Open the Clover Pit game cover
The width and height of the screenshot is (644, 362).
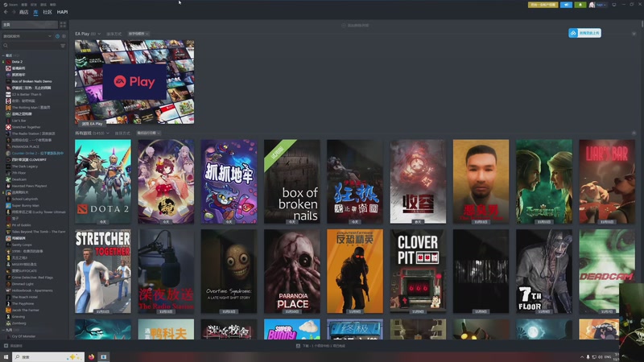[418, 271]
